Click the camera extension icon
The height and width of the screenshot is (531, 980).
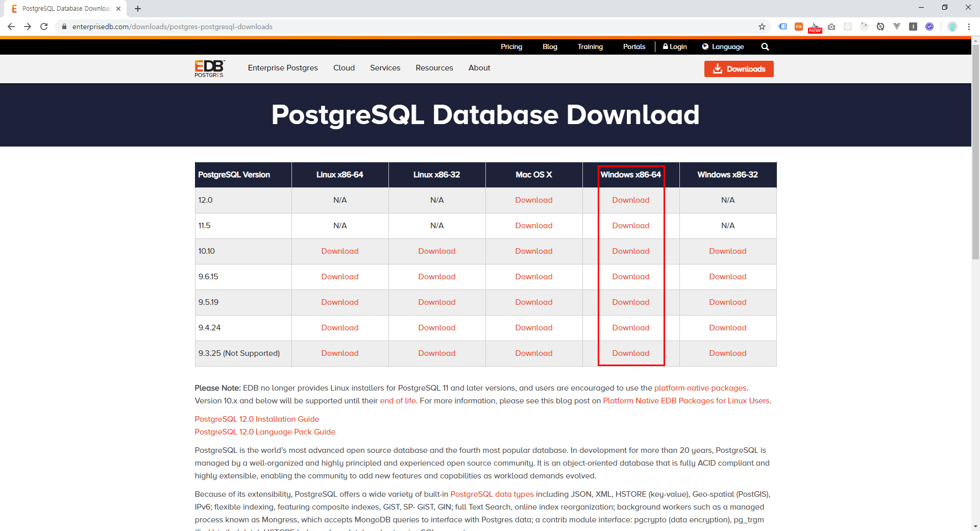point(831,27)
